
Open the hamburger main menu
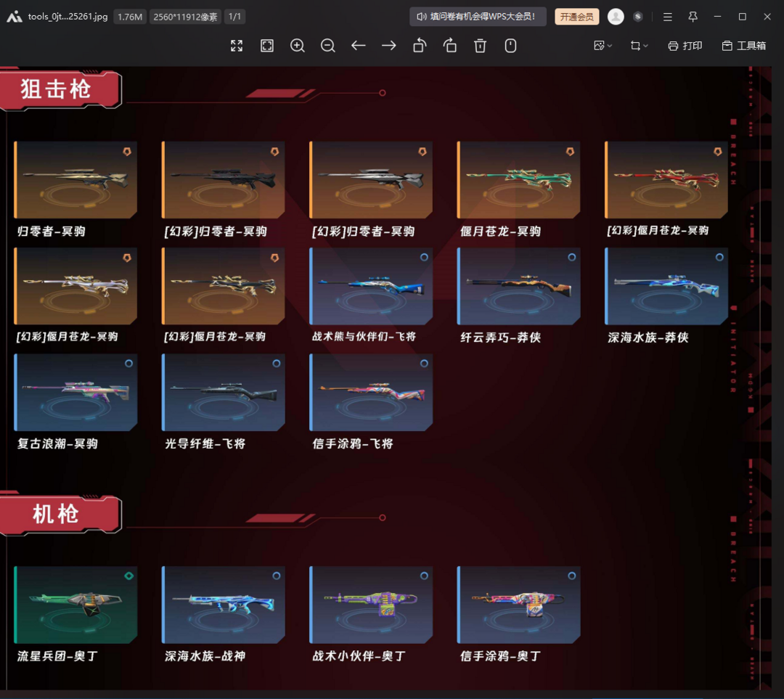pyautogui.click(x=668, y=17)
